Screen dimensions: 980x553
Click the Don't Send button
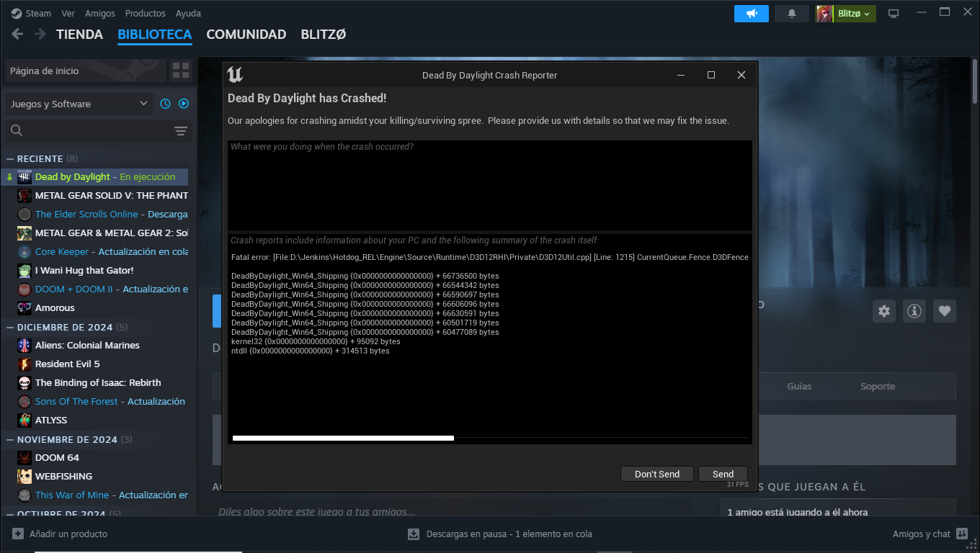point(657,474)
